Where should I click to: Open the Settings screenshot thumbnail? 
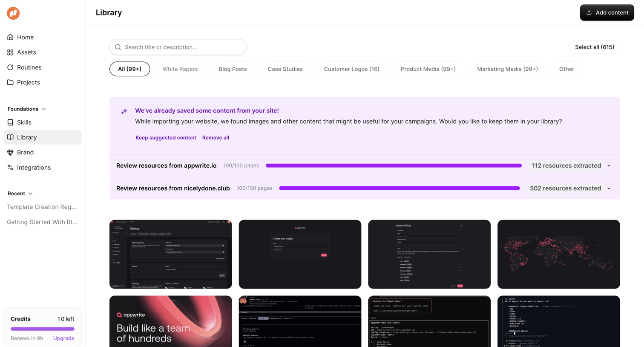[x=171, y=254]
